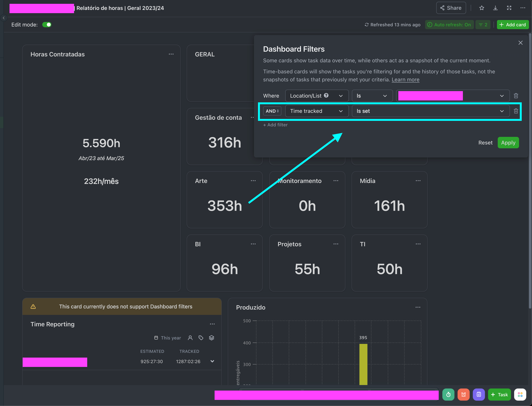The height and width of the screenshot is (406, 532).
Task: Open the filters button showing 2
Action: 483,25
